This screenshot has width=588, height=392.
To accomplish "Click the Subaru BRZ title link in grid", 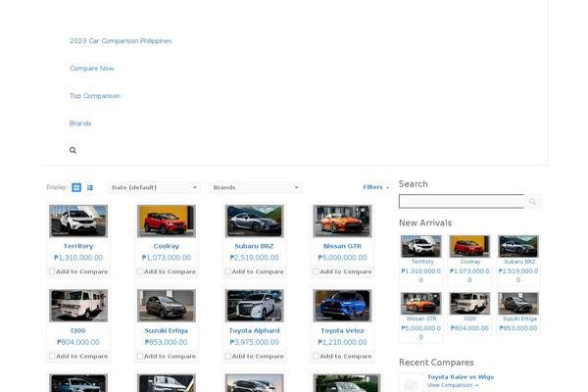I will tap(254, 246).
